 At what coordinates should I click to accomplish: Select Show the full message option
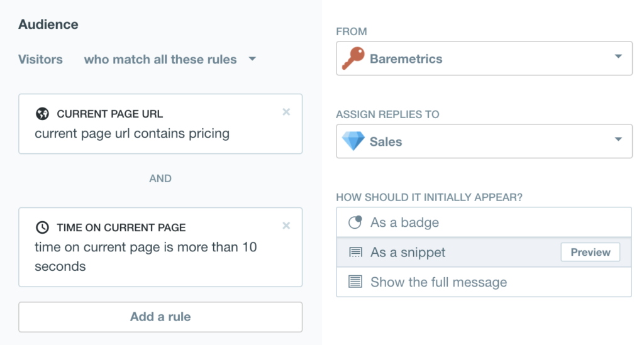point(438,282)
